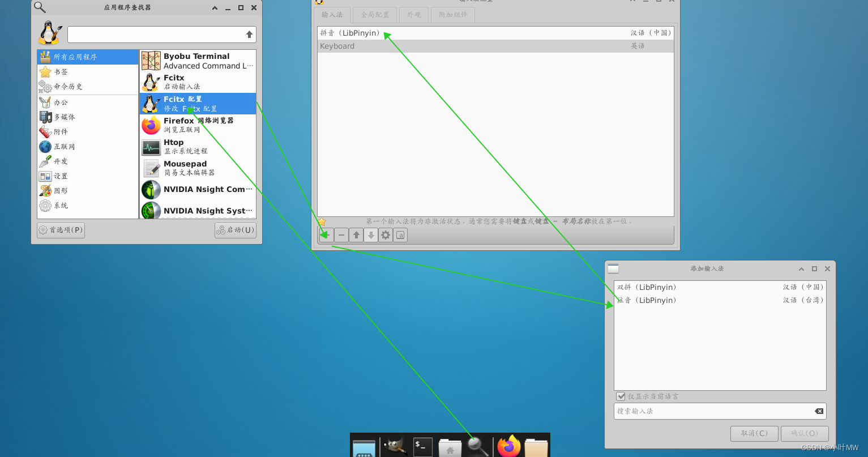Roll up the 添加输入法 window with the arrow
The height and width of the screenshot is (457, 868).
(801, 269)
